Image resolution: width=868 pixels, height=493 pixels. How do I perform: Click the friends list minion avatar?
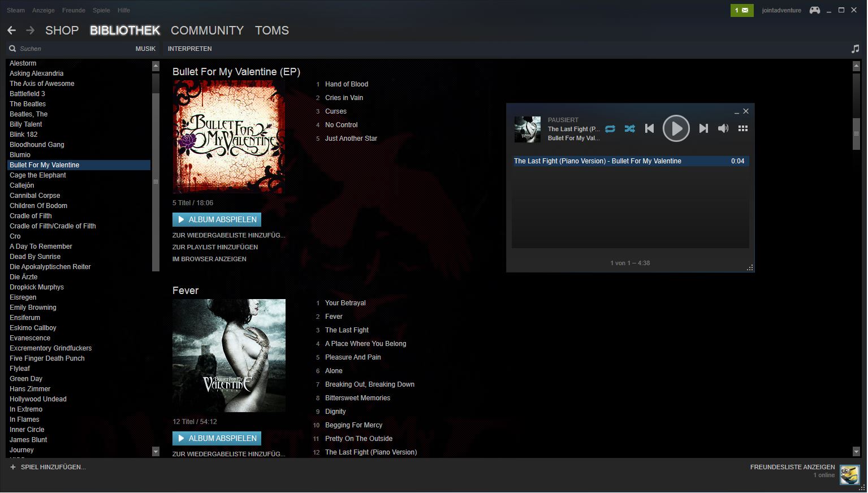849,474
